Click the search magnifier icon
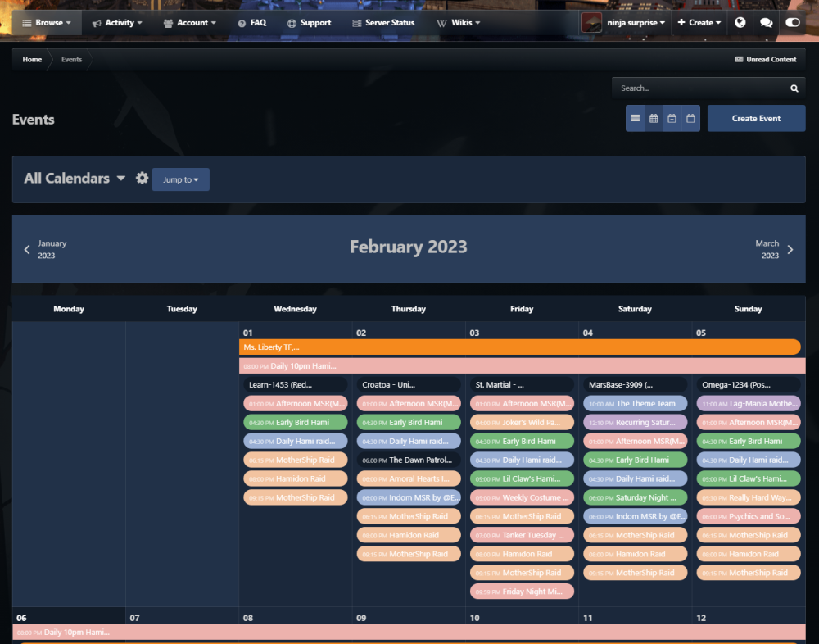The width and height of the screenshot is (819, 644). point(794,88)
